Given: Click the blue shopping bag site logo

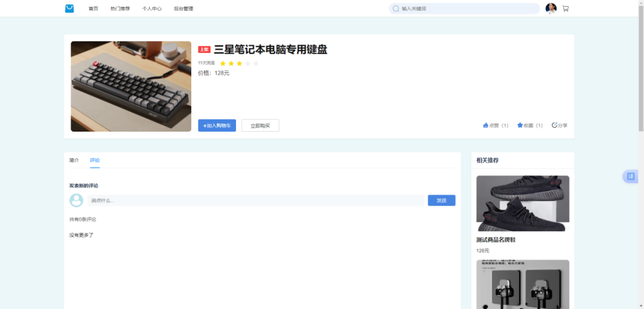Looking at the screenshot, I should (69, 8).
